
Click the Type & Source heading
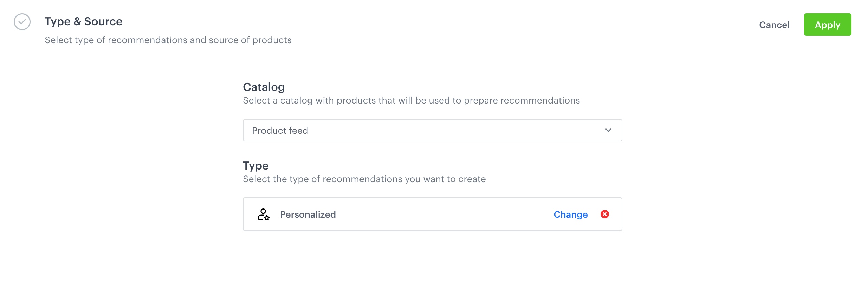[83, 21]
